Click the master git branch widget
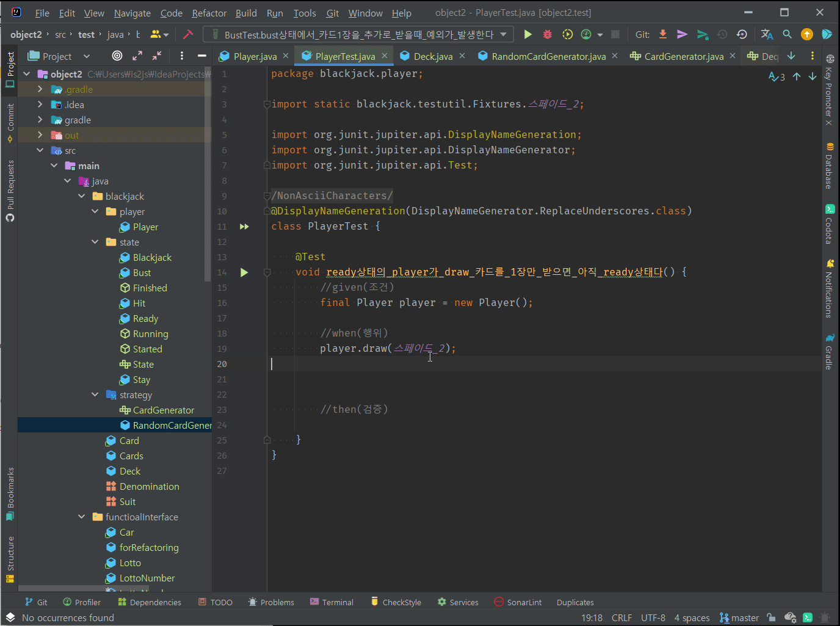Image resolution: width=840 pixels, height=626 pixels. point(739,617)
